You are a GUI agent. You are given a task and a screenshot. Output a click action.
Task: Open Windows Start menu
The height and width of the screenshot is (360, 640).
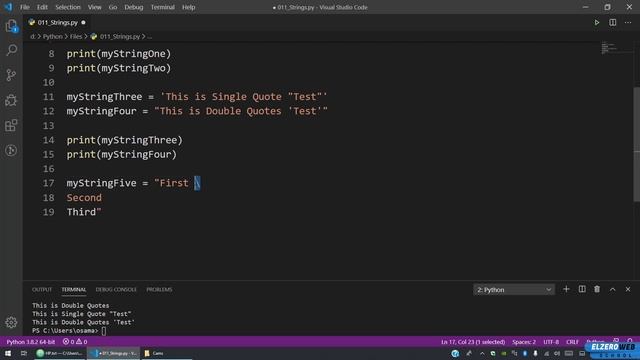(8, 353)
